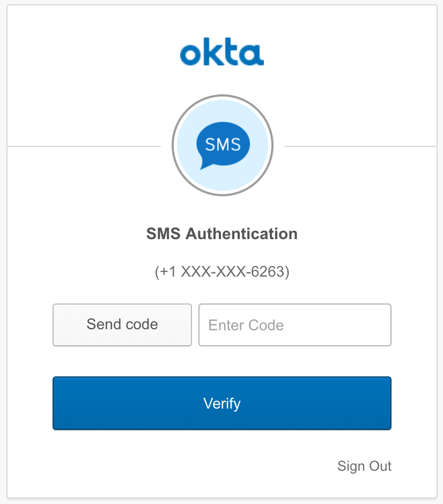Screen dimensions: 443x504
Task: Click the okta logo
Action: click(222, 52)
